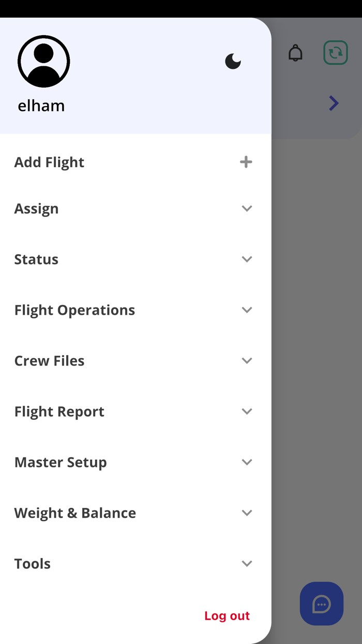Viewport: 362px width, 644px height.
Task: Expand the Flight Operations chevron
Action: click(247, 310)
